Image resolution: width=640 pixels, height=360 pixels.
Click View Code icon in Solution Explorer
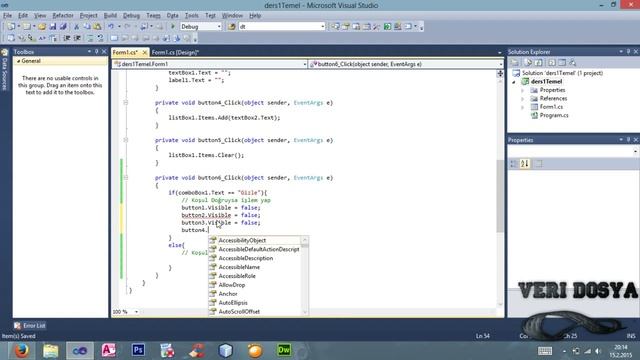552,62
